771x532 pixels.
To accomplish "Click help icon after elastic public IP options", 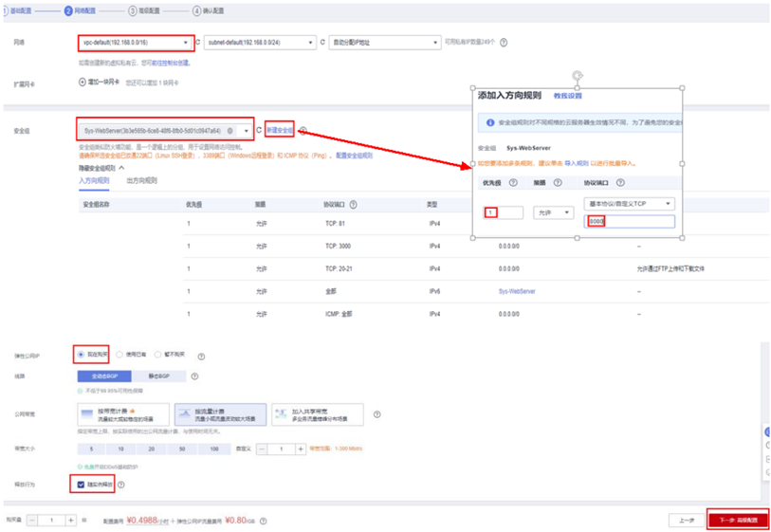I will (201, 357).
